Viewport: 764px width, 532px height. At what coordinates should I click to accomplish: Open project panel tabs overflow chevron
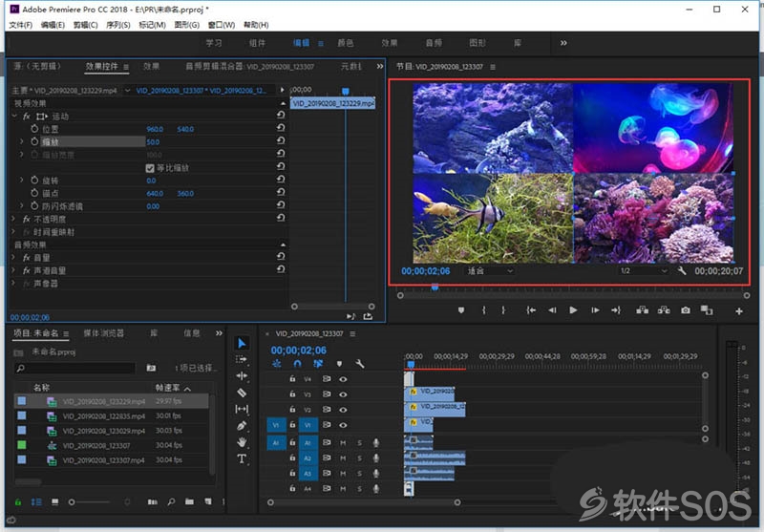pyautogui.click(x=219, y=333)
